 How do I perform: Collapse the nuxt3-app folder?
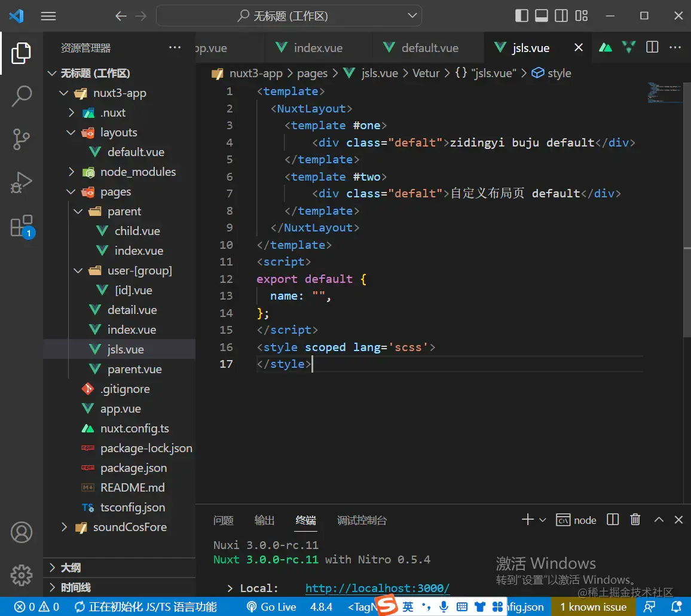(x=64, y=93)
